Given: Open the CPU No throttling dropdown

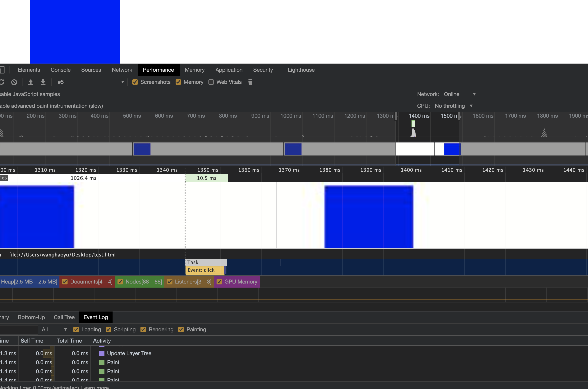Looking at the screenshot, I should click(x=454, y=106).
